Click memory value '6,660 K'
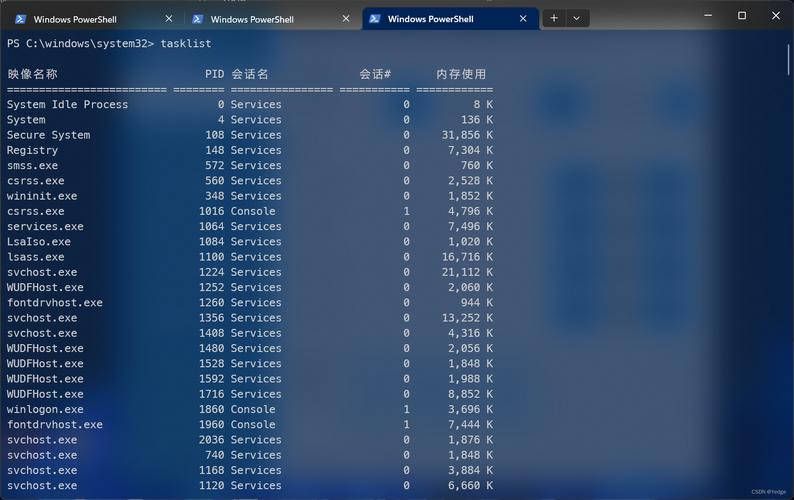 pos(470,485)
